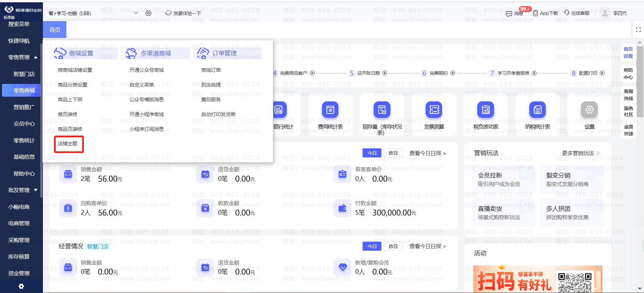Click the 首客客单价 icon

coord(342,175)
